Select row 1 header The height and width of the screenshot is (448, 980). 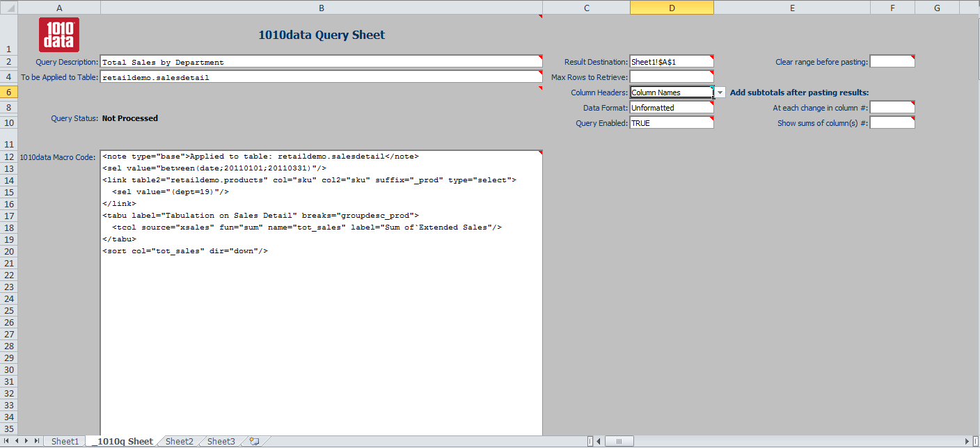click(x=8, y=35)
